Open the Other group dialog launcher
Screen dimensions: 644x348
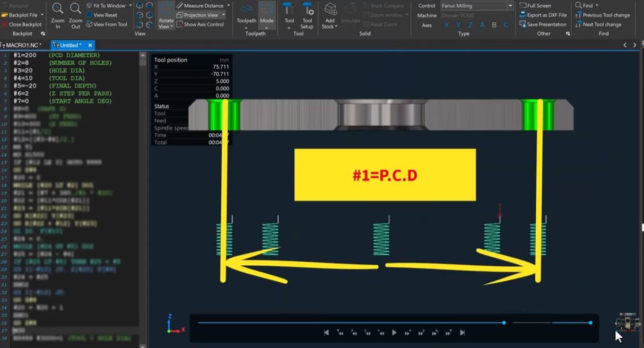[x=568, y=33]
